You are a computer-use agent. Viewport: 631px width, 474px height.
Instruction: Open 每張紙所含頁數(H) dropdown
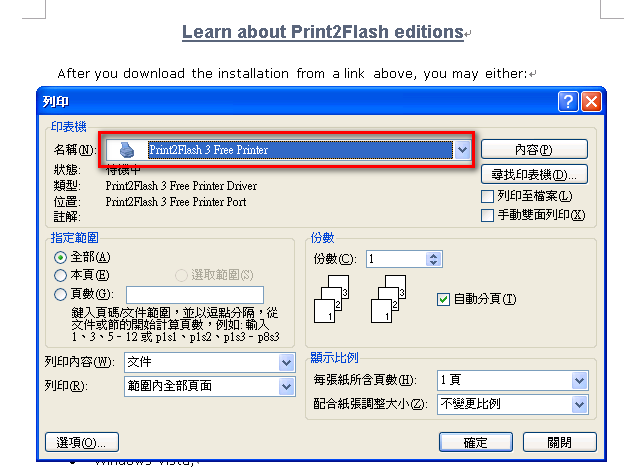click(579, 380)
